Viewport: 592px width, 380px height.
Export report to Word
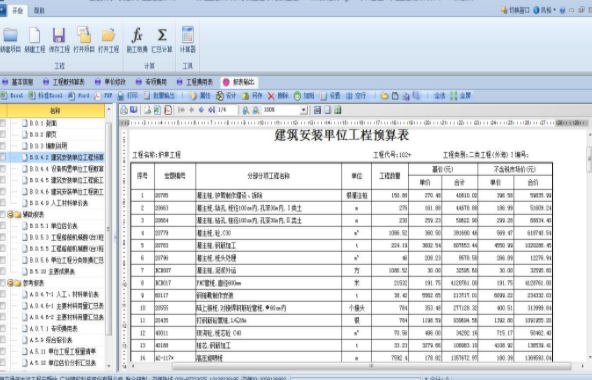click(x=71, y=96)
